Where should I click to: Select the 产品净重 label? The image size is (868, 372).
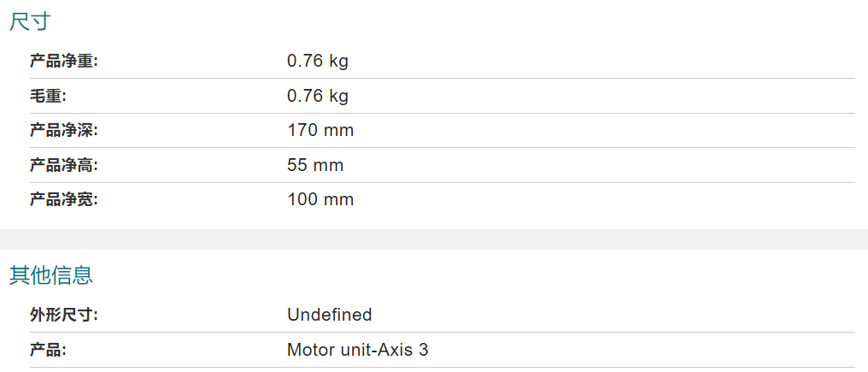pos(64,61)
